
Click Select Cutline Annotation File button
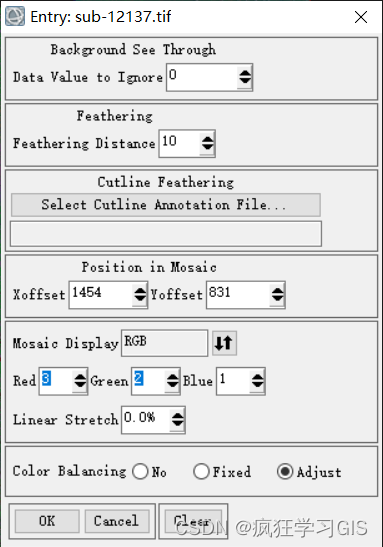(x=166, y=205)
